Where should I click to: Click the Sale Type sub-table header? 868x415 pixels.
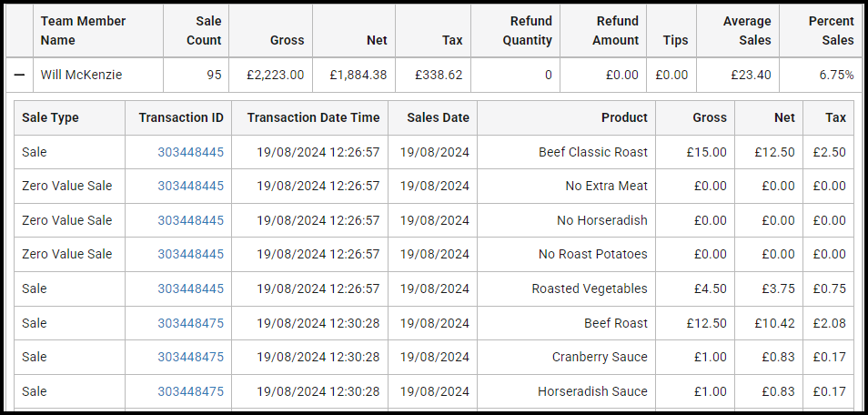point(50,117)
